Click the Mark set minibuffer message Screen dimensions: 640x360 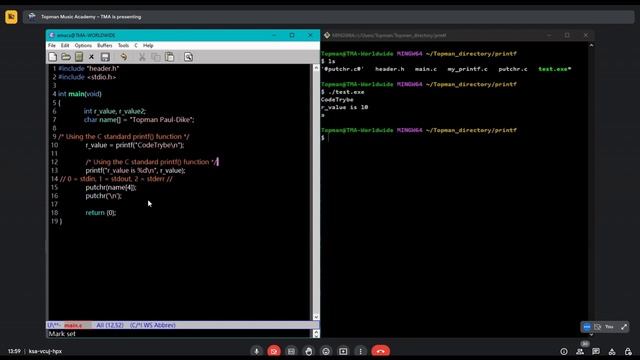coord(62,334)
